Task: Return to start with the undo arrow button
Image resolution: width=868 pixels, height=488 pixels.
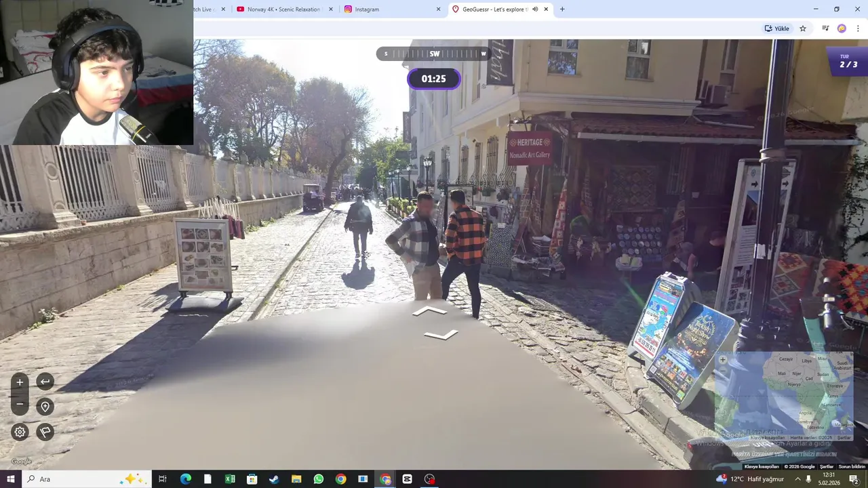Action: (x=45, y=382)
